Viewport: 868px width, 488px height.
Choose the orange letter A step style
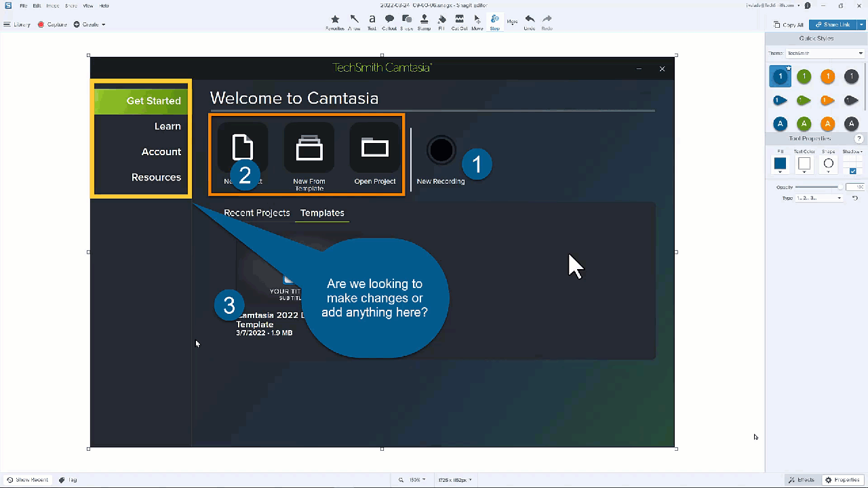tap(827, 124)
